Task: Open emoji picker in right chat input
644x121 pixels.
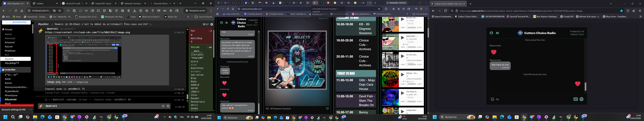Action: (492, 99)
